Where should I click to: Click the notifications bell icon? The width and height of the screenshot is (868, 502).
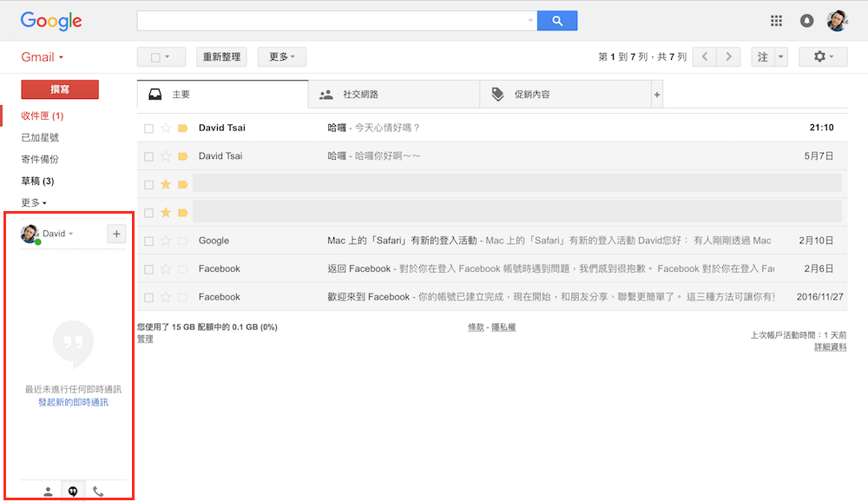(x=807, y=21)
